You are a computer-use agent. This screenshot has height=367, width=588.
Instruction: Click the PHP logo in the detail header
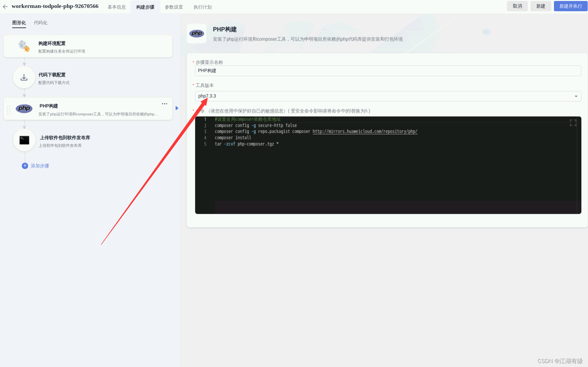[197, 33]
